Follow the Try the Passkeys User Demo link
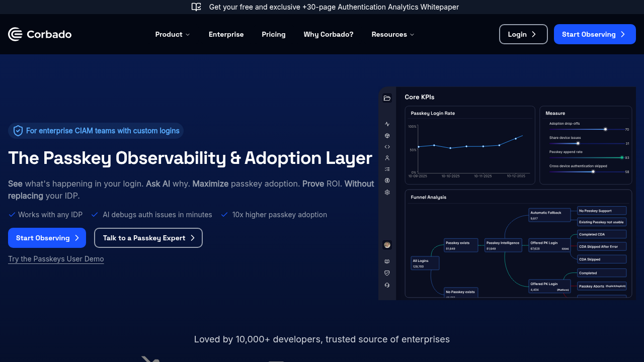 click(x=56, y=259)
